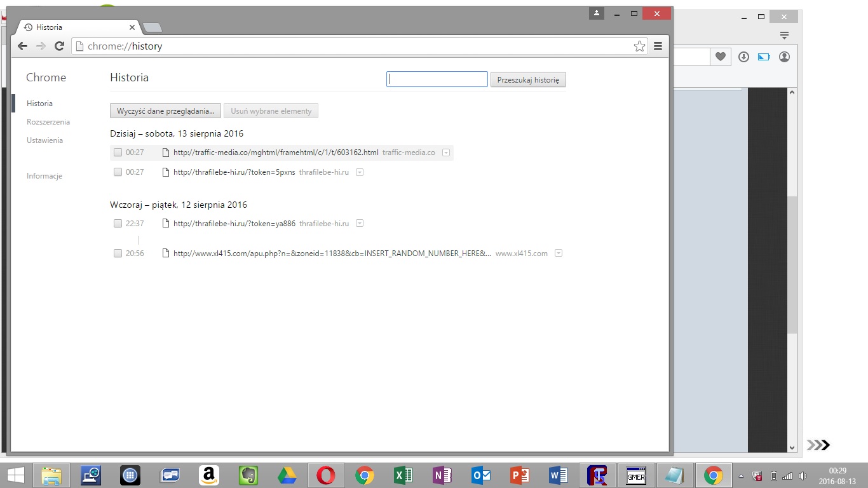This screenshot has width=868, height=488.
Task: Bookmark this page with the star icon
Action: pyautogui.click(x=639, y=46)
